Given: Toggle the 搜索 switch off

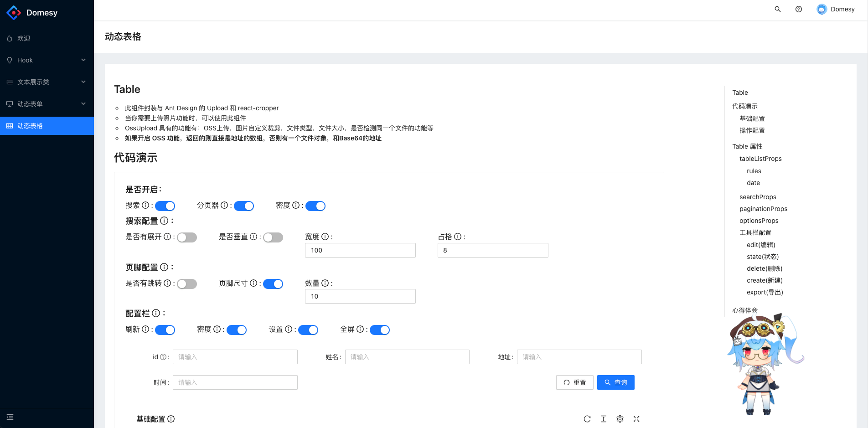Looking at the screenshot, I should (165, 206).
